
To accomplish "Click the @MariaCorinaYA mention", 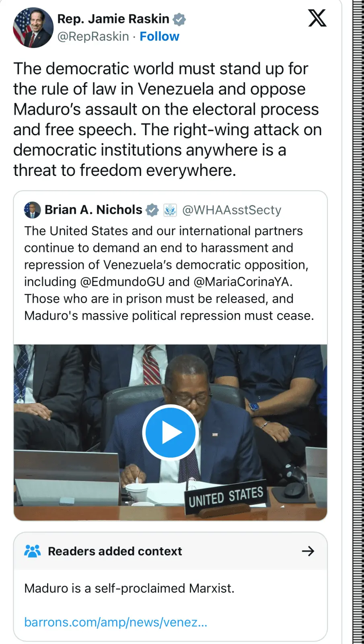I will tap(241, 282).
